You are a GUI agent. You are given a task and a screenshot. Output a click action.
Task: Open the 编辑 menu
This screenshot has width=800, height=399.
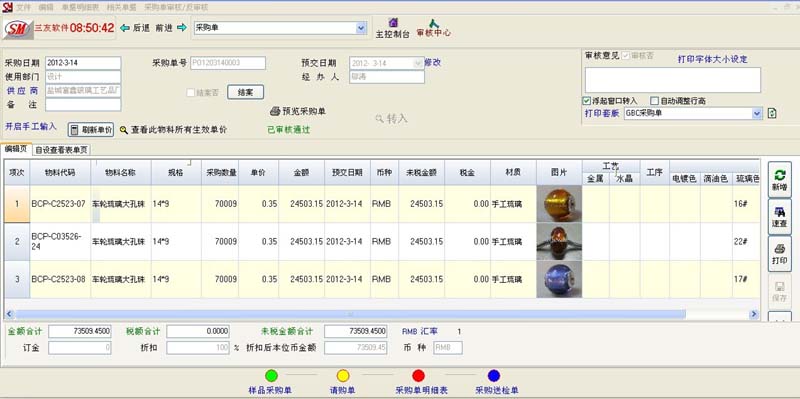(46, 8)
